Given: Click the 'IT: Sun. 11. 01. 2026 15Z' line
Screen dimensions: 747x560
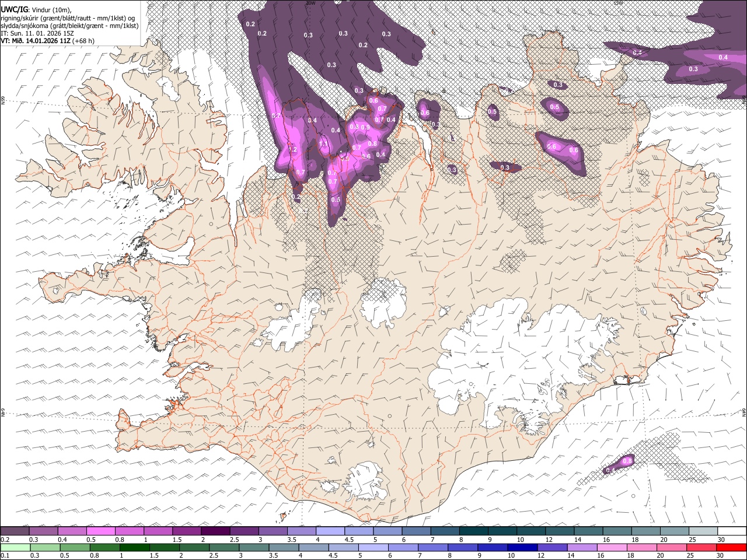Looking at the screenshot, I should tap(37, 33).
